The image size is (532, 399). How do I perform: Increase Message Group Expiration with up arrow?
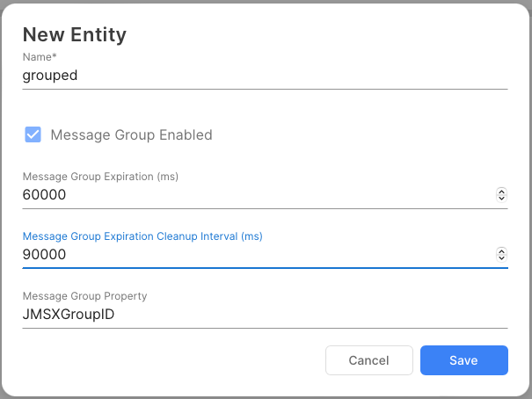[501, 191]
